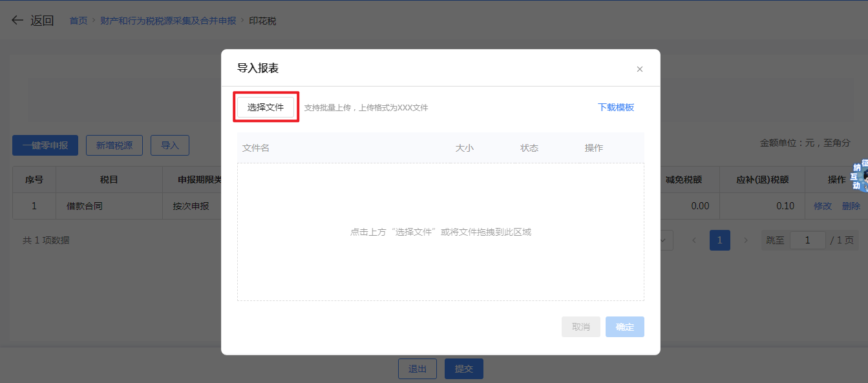Focus the 跳至 page number input

[807, 240]
